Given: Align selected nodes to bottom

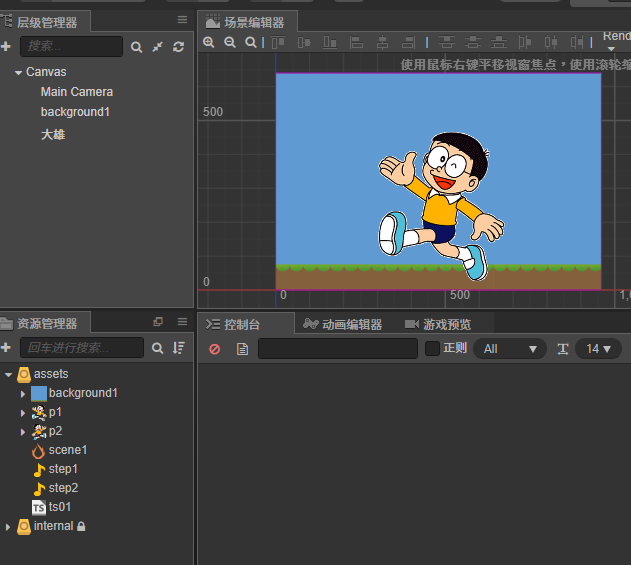Looking at the screenshot, I should click(330, 42).
